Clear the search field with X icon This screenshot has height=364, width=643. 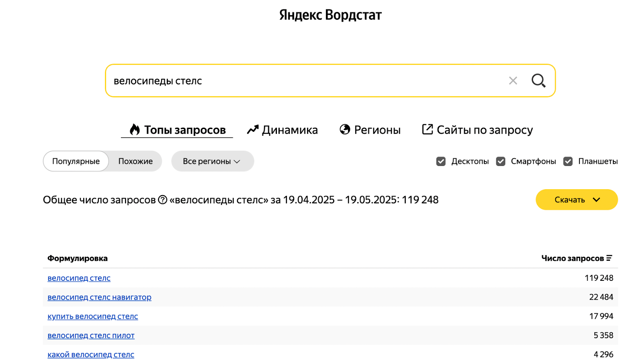click(513, 81)
